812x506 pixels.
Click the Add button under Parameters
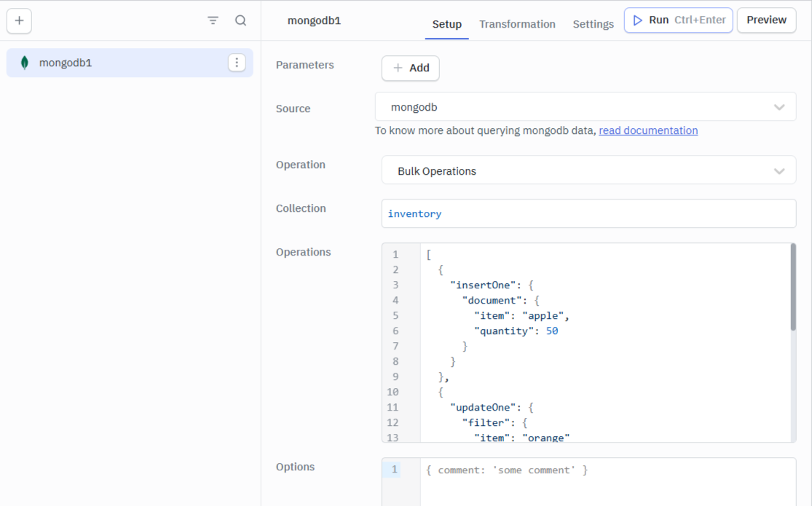(x=410, y=68)
